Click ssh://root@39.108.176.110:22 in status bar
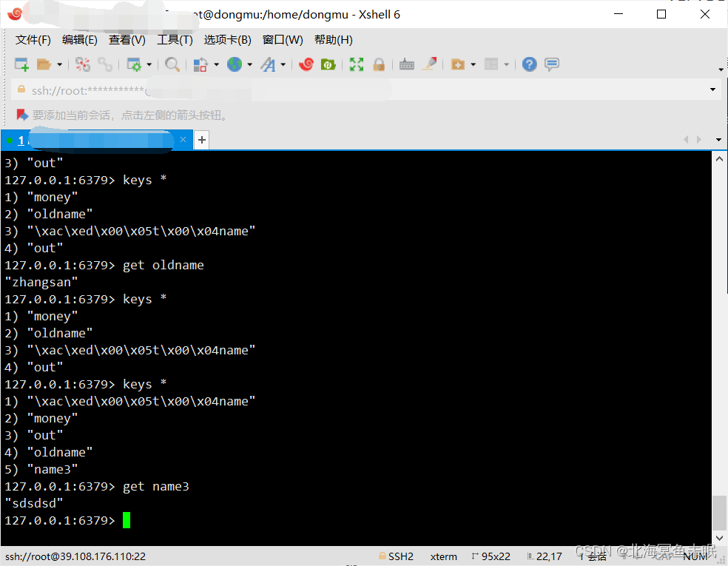Image resolution: width=728 pixels, height=566 pixels. click(75, 556)
